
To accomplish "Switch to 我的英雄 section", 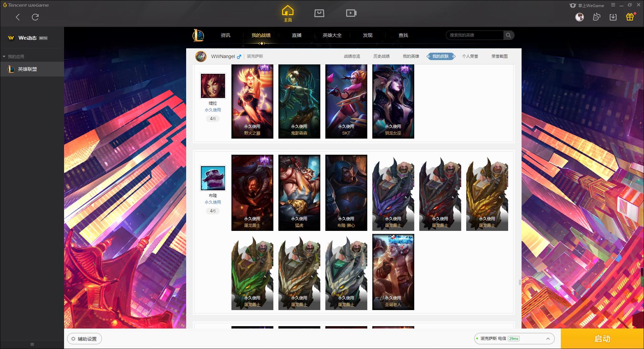I will pos(411,56).
